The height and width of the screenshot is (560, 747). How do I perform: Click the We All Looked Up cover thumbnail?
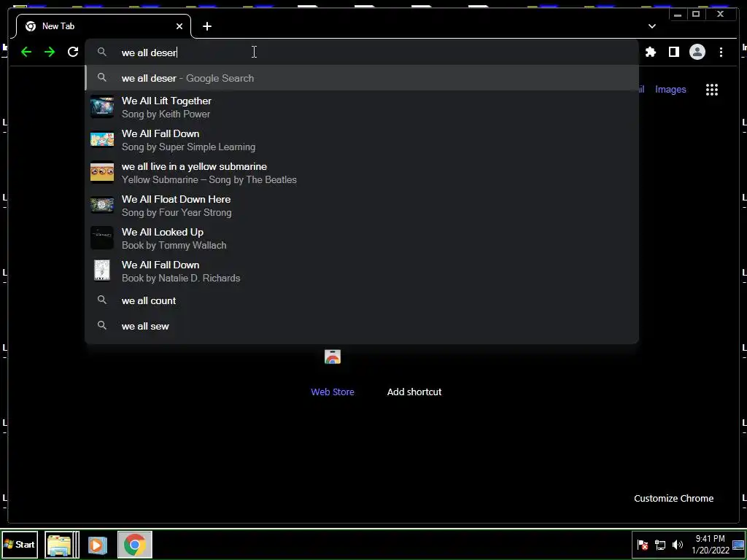coord(102,238)
